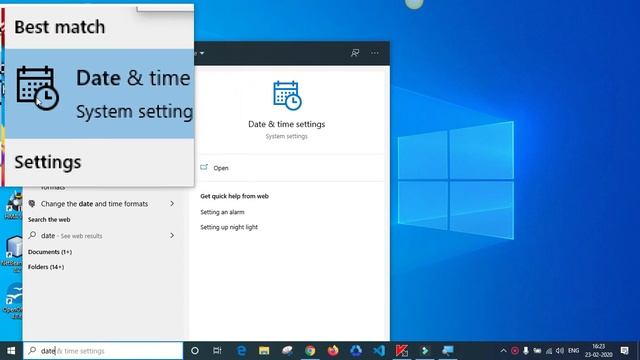
Task: Open the three-dots options in search panel
Action: tap(374, 53)
